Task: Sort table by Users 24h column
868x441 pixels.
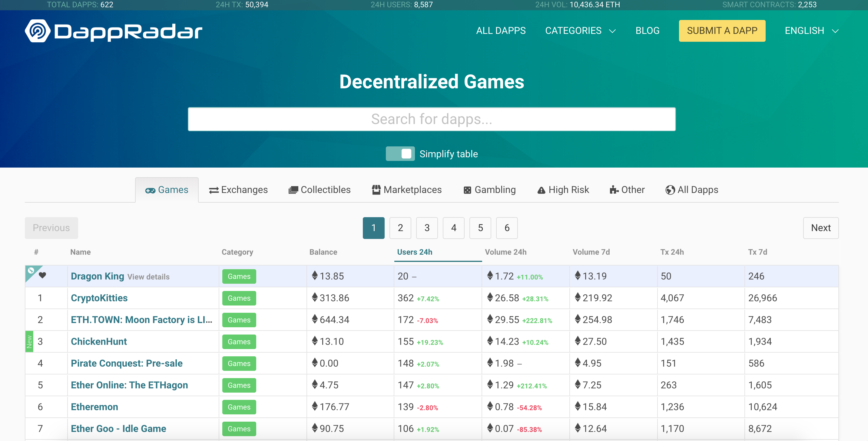Action: (x=414, y=252)
